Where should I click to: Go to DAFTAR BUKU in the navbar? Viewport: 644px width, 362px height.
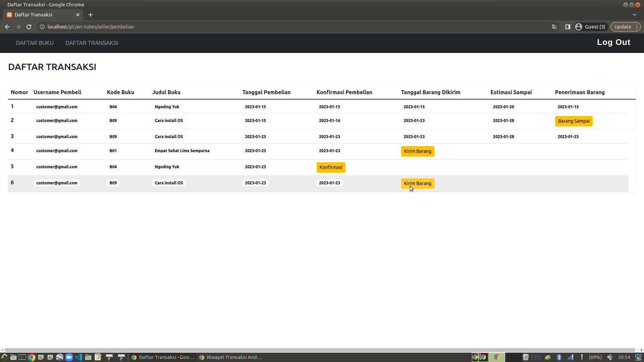pos(35,43)
